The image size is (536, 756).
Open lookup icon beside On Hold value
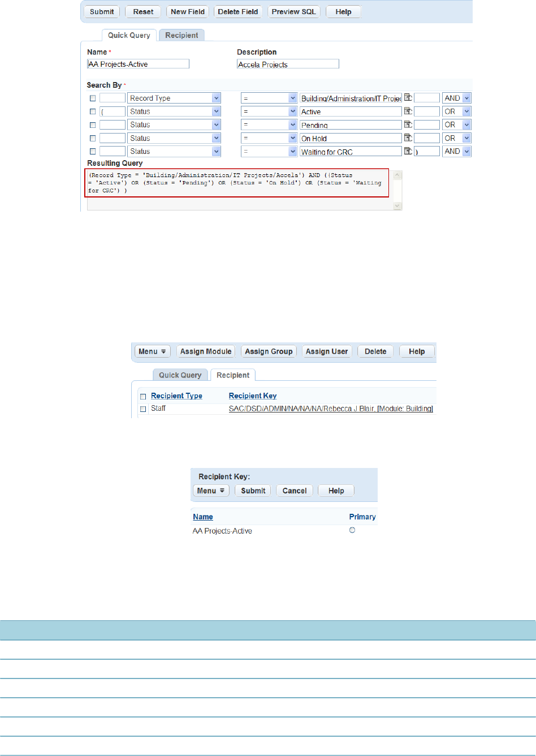pos(408,138)
